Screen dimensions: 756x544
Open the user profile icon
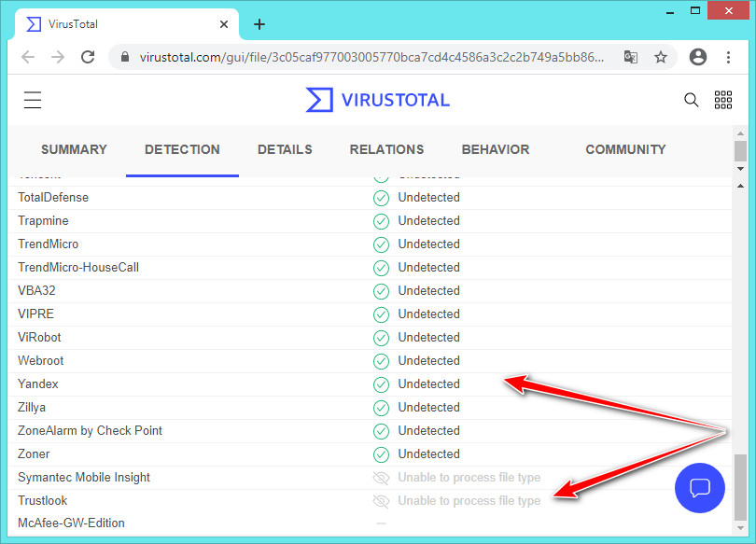coord(697,57)
